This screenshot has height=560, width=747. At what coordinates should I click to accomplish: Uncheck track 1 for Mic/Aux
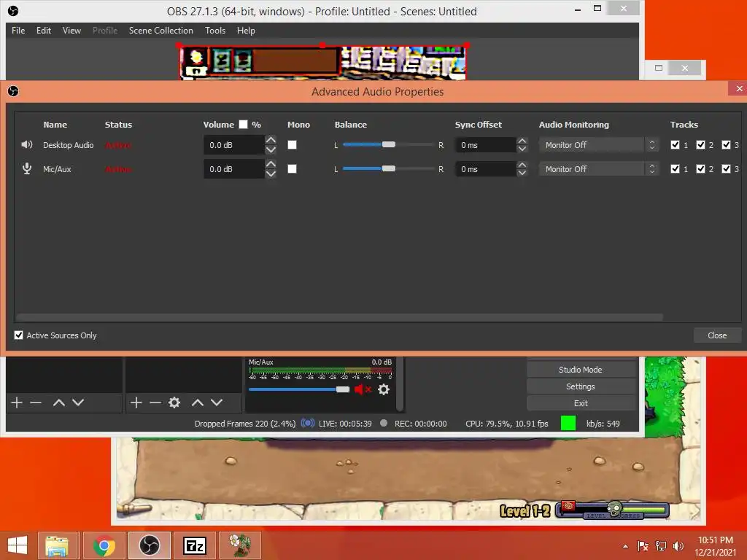[675, 168]
